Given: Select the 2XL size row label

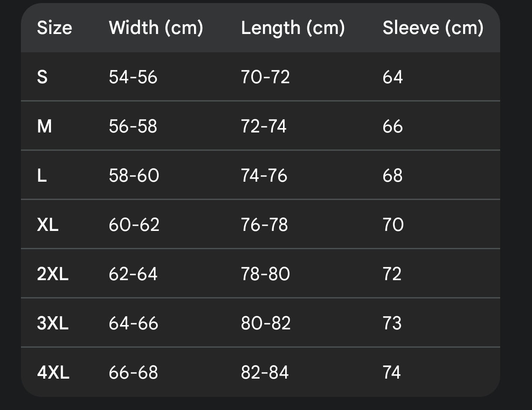Looking at the screenshot, I should pyautogui.click(x=53, y=274).
